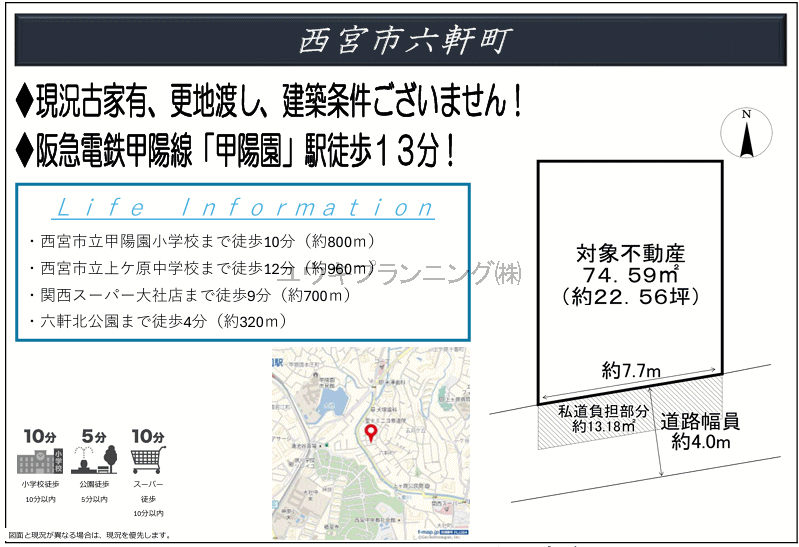Click the Life Information heading
The width and height of the screenshot is (799, 547).
245,208
